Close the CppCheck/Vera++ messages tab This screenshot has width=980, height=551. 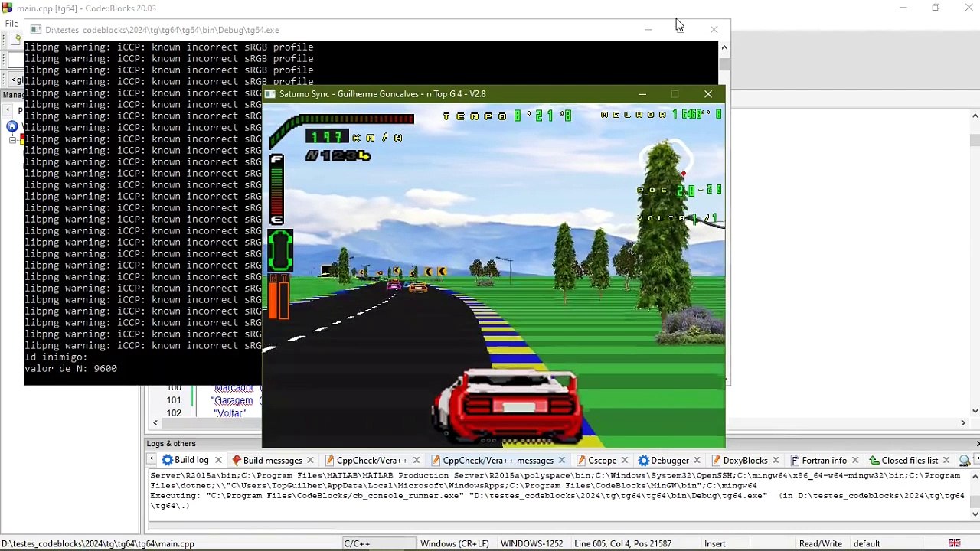(x=562, y=460)
